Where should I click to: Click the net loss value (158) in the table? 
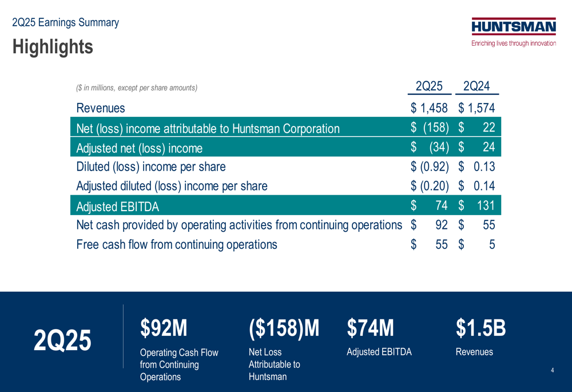(436, 128)
